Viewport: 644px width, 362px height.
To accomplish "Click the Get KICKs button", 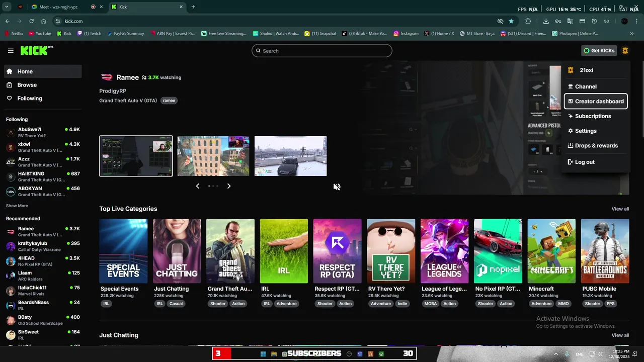I will (599, 51).
